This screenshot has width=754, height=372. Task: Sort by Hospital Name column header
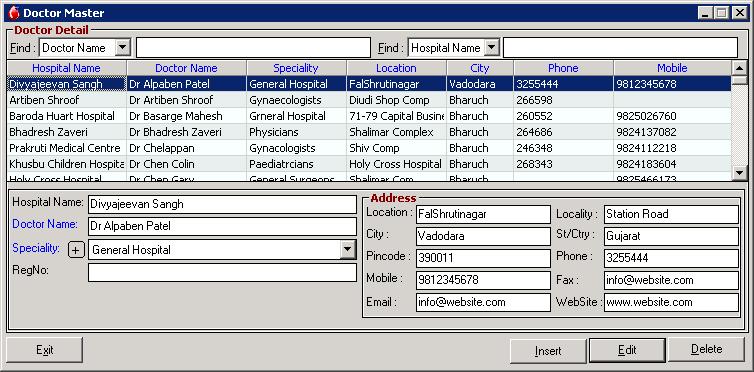tap(66, 68)
